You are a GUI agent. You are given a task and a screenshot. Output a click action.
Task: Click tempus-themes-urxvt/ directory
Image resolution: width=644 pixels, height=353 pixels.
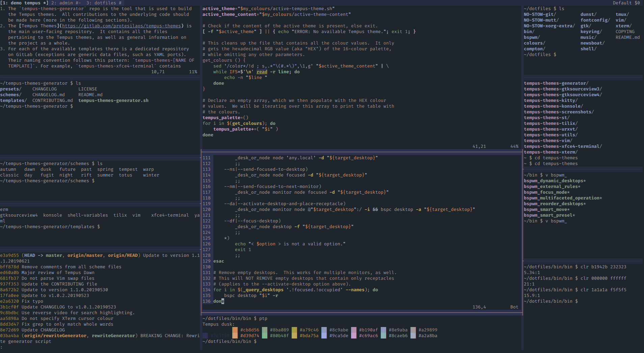pos(551,129)
